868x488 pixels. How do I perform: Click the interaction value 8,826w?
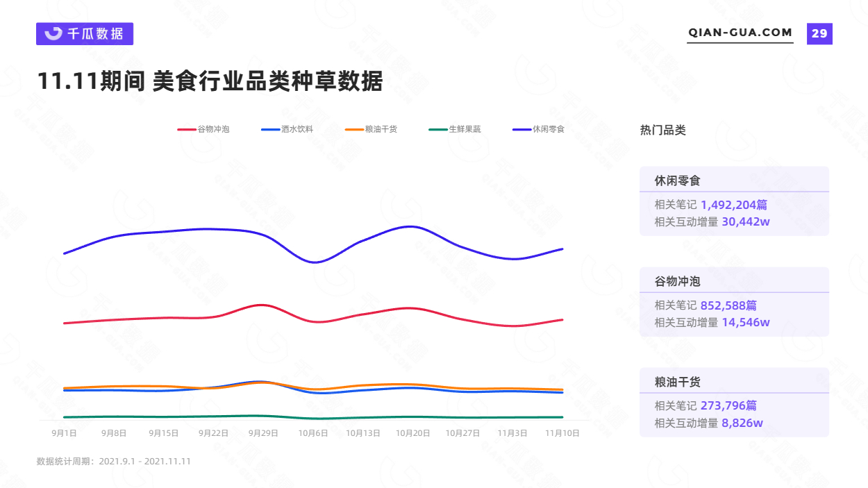pos(742,423)
